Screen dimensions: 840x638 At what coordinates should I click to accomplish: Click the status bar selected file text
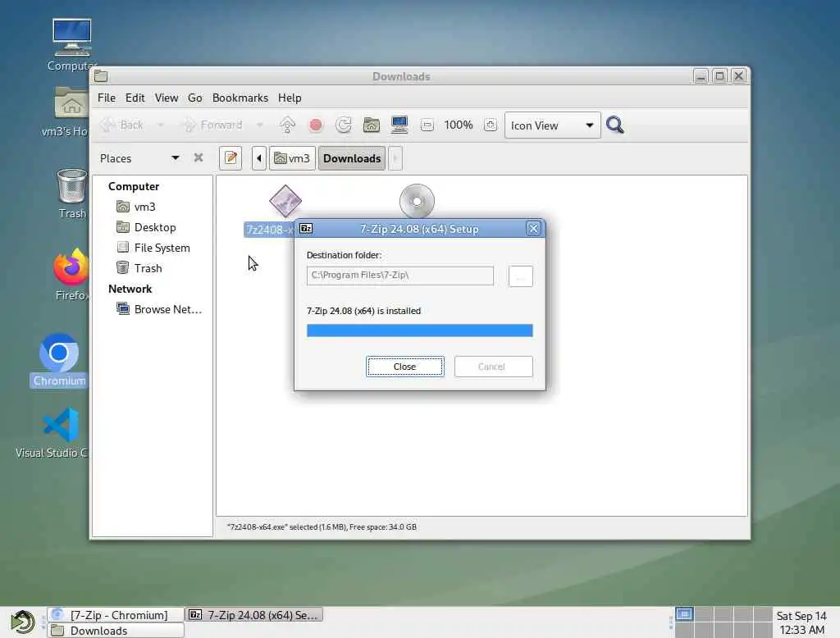click(x=322, y=527)
